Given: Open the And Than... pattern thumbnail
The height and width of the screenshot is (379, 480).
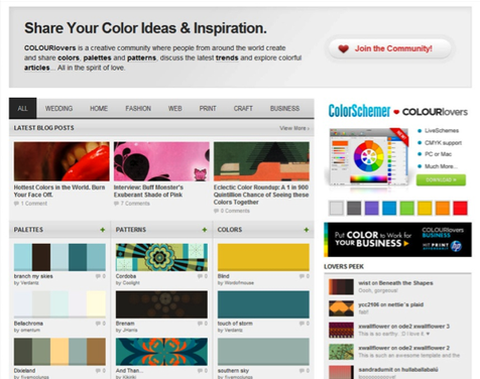Looking at the screenshot, I should point(162,351).
